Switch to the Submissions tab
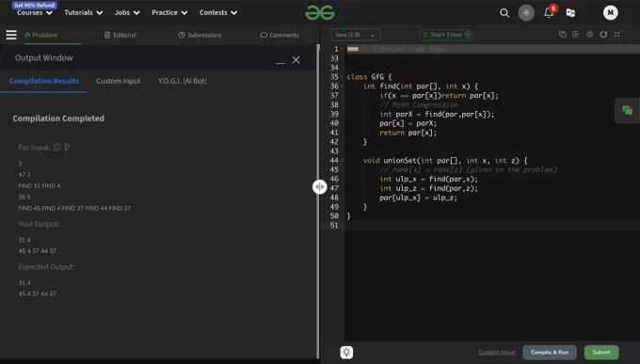Image resolution: width=640 pixels, height=364 pixels. coord(200,35)
